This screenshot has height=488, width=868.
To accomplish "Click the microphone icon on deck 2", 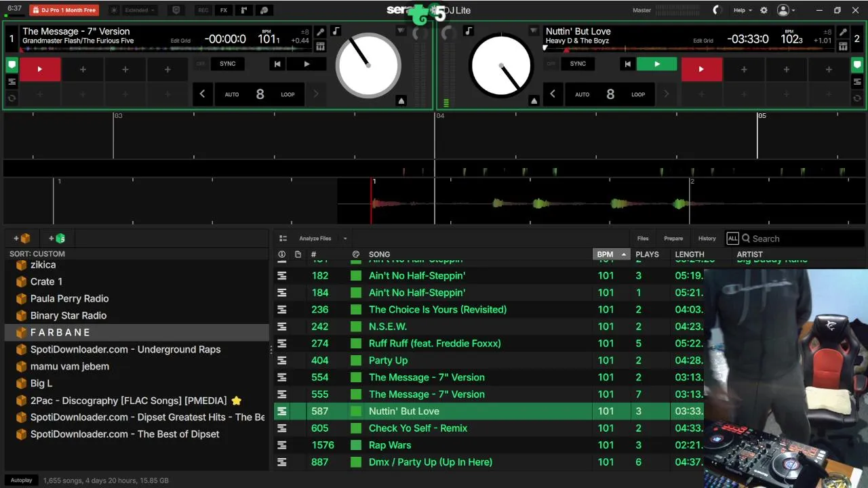I will tap(843, 33).
